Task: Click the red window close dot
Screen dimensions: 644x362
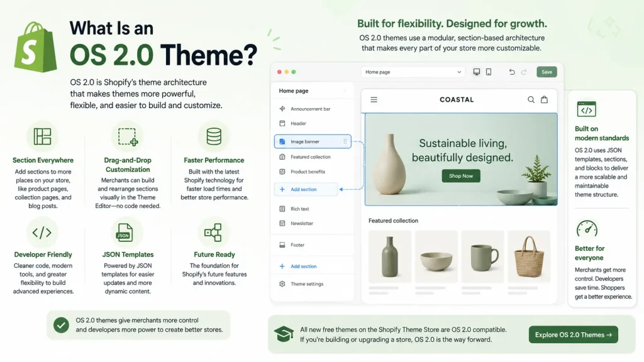Action: click(x=279, y=72)
